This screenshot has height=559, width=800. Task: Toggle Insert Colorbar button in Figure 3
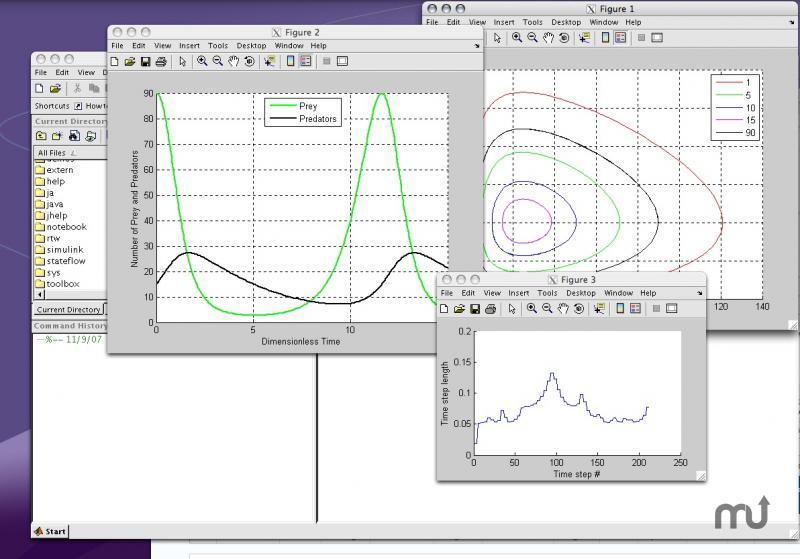coord(620,309)
